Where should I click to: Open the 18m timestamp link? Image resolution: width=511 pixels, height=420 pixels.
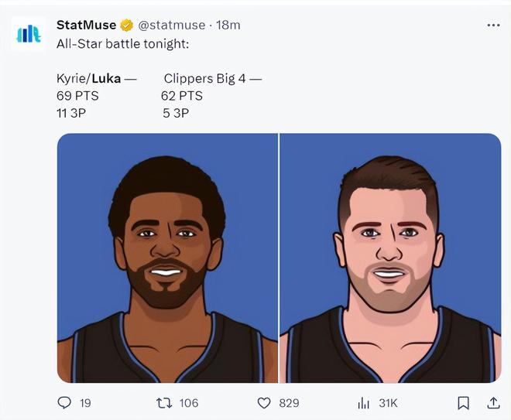point(228,26)
